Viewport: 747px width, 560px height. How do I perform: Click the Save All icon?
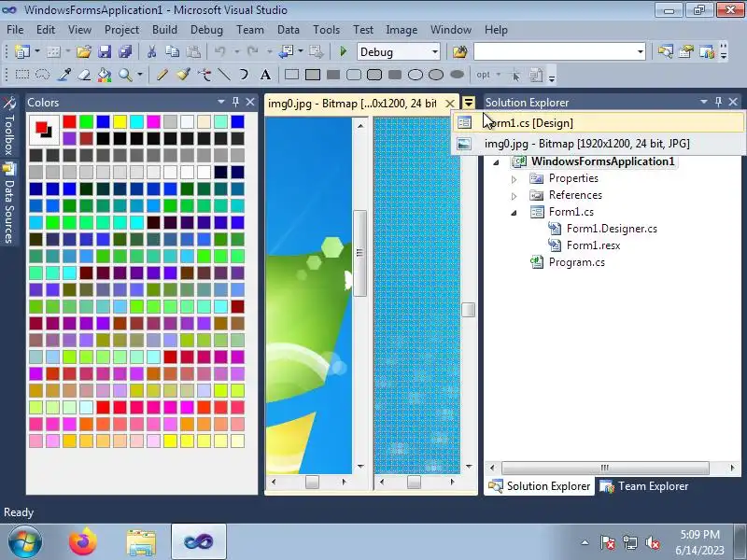click(x=125, y=51)
